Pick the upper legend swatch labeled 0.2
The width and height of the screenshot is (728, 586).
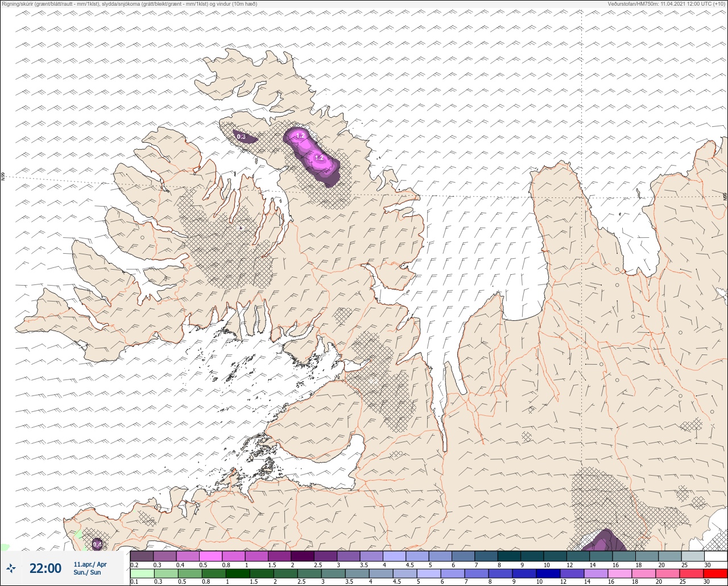point(142,556)
